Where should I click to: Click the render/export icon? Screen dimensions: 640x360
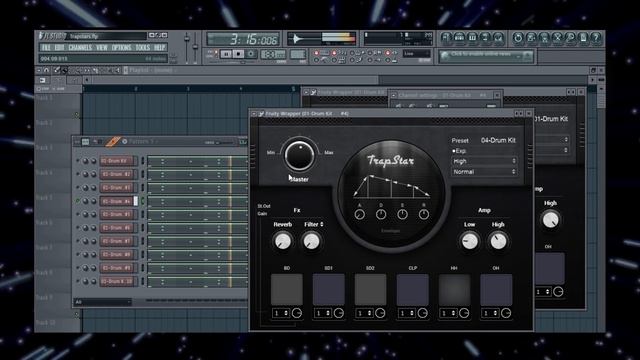tap(544, 38)
